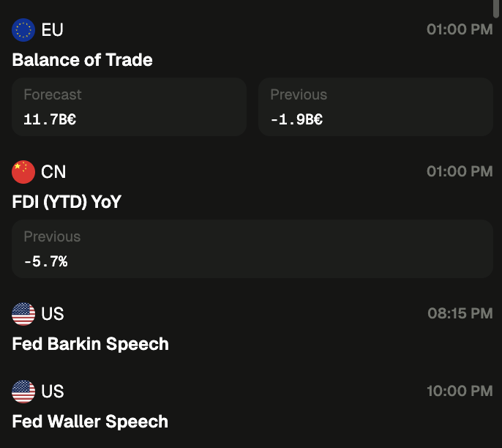Viewport: 502px width, 448px height.
Task: Click the 10:00 PM event time
Action: pos(460,392)
